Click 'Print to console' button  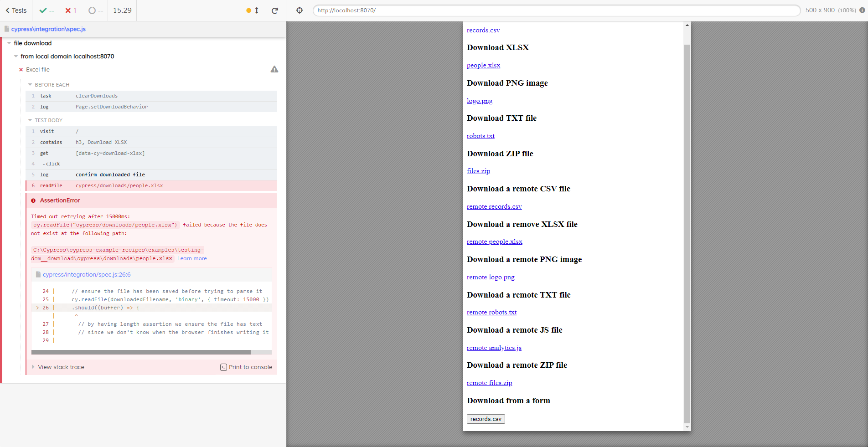(x=246, y=367)
